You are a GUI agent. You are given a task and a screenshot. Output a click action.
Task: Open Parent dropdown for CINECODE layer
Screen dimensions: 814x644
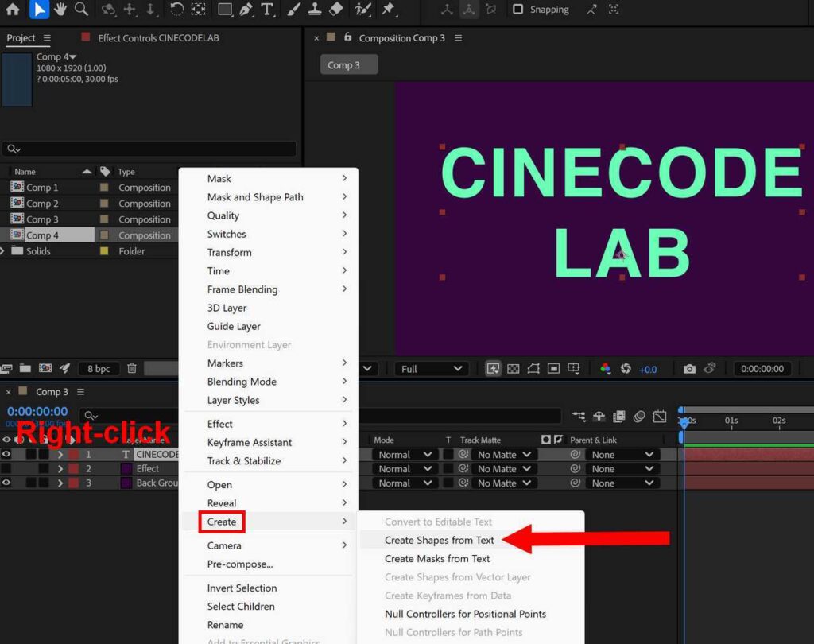click(x=622, y=455)
